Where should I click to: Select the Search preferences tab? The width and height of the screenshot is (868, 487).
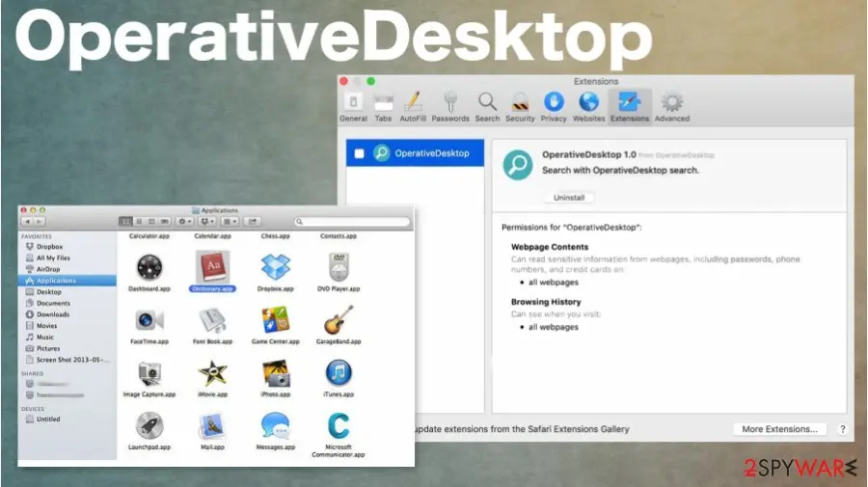point(487,107)
